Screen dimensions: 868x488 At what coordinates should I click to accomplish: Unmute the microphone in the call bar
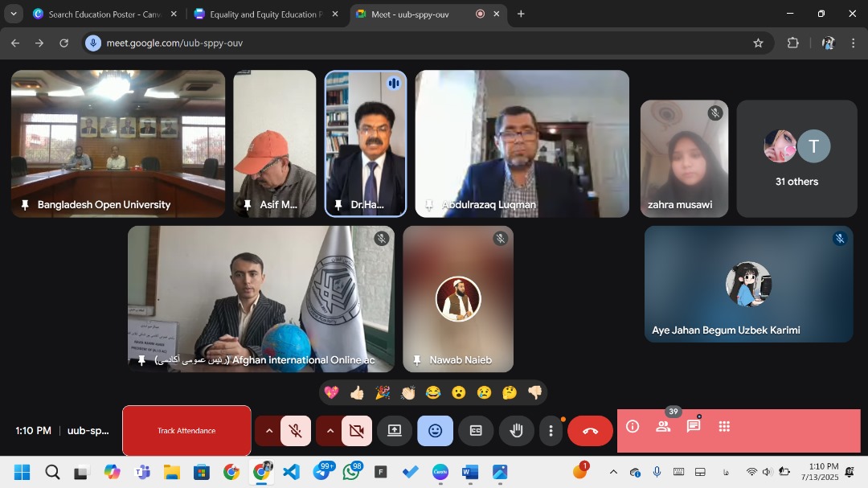[296, 431]
